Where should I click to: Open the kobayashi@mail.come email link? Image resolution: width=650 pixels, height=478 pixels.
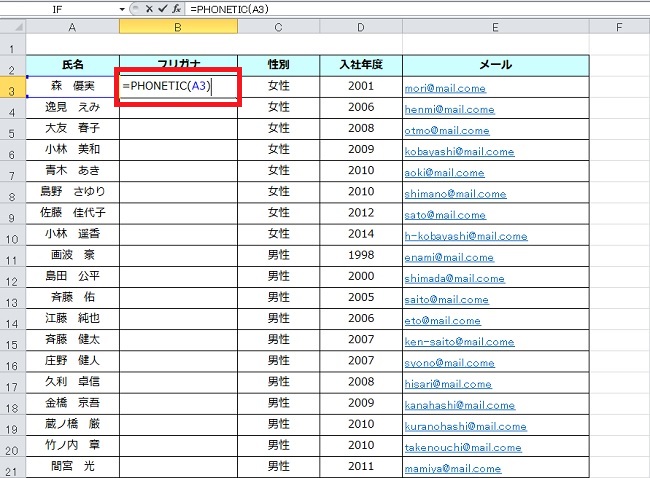coord(459,152)
